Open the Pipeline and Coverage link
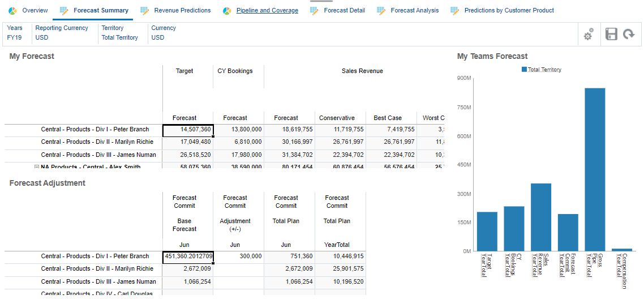The height and width of the screenshot is (299, 644). coord(267,10)
